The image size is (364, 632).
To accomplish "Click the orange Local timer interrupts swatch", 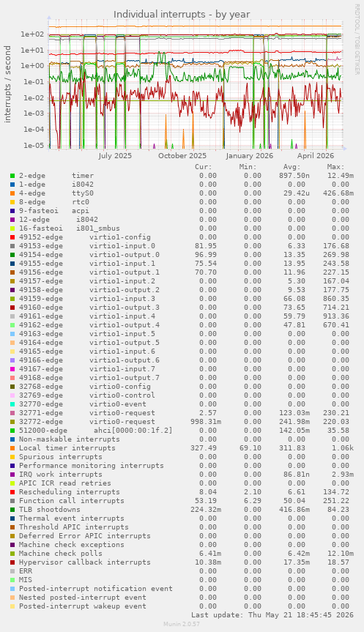I will 12,448.
